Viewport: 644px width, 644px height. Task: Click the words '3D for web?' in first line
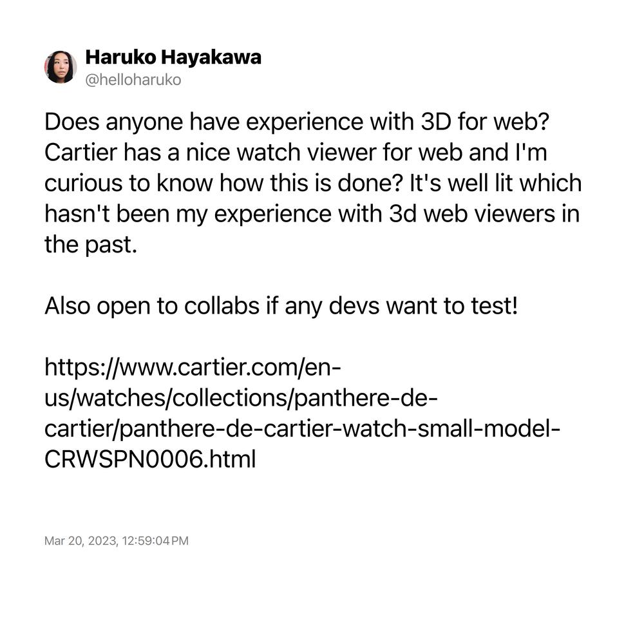[485, 122]
